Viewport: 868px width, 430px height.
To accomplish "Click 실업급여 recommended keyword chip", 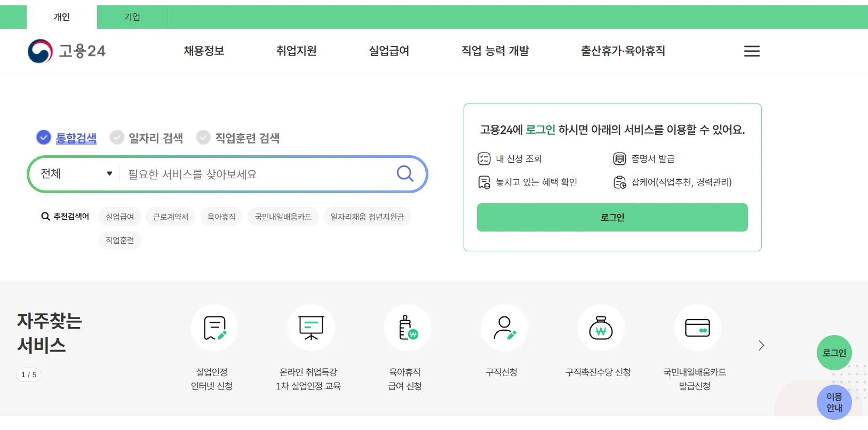I will pyautogui.click(x=120, y=217).
